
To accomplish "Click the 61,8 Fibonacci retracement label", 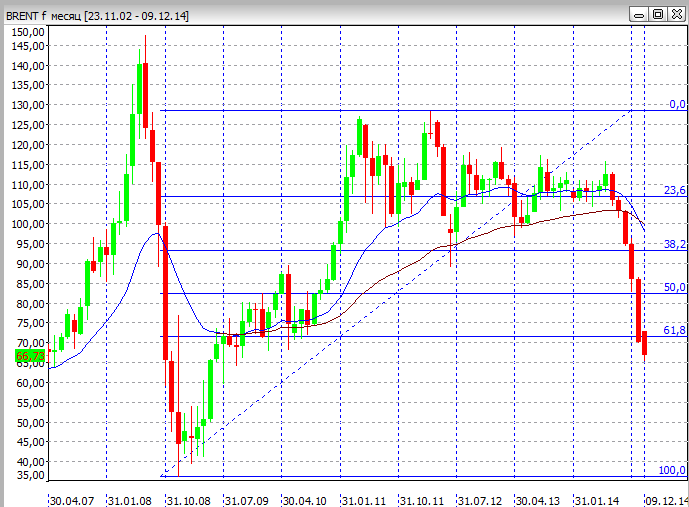I will pos(675,330).
